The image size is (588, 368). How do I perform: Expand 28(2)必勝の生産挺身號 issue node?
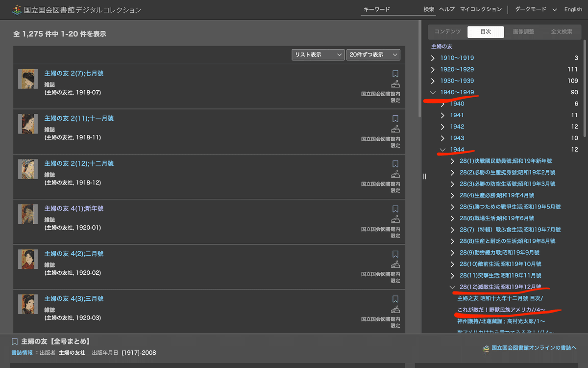[453, 173]
